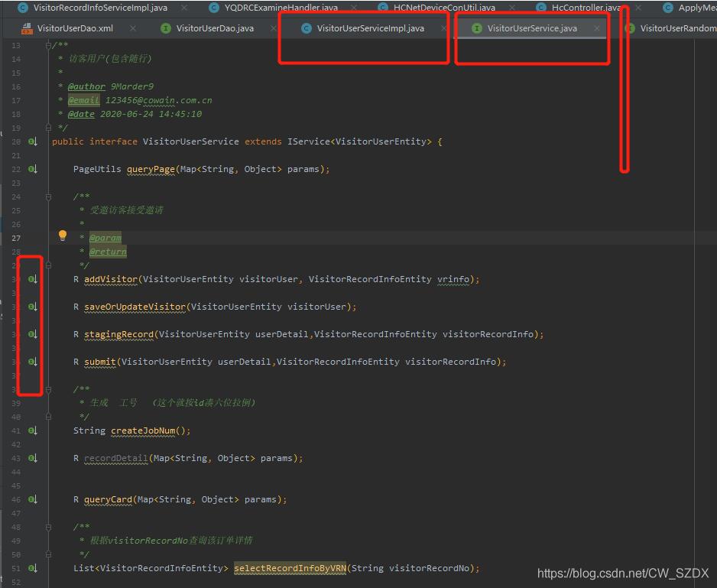Click the gutter icon next to submit method
This screenshot has width=717, height=588.
click(x=32, y=362)
